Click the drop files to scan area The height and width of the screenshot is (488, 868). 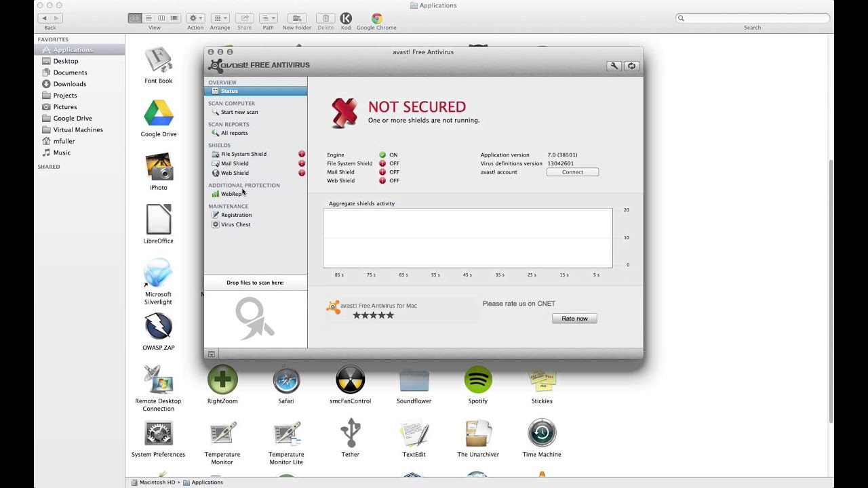coord(255,319)
